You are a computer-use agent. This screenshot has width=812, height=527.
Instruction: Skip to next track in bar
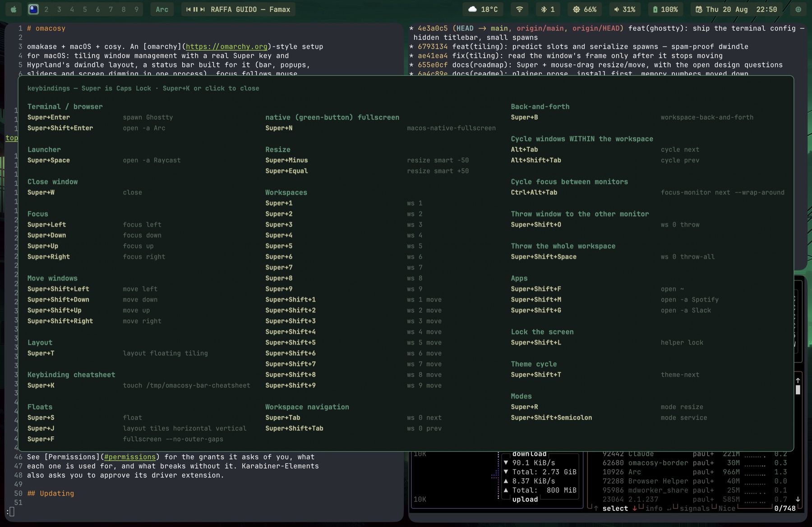pyautogui.click(x=203, y=9)
